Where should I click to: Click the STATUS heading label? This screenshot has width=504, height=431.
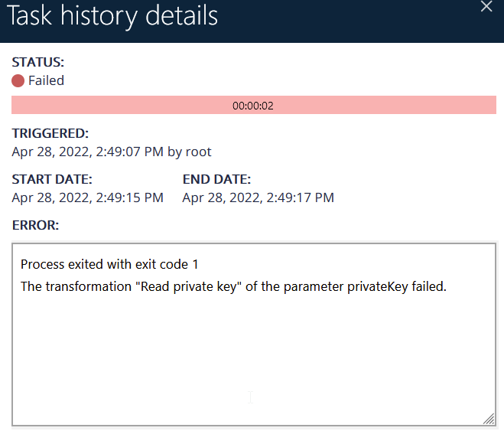pyautogui.click(x=38, y=62)
